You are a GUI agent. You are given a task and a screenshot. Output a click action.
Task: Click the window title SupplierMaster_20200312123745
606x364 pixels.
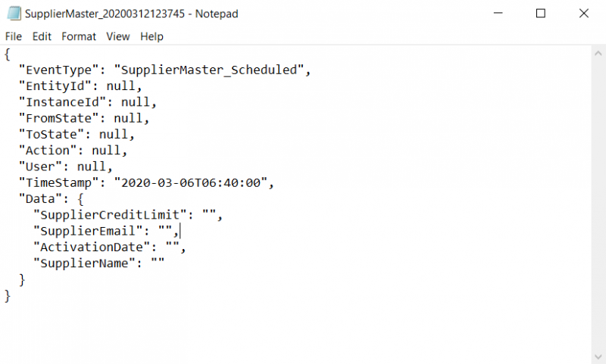[105, 14]
